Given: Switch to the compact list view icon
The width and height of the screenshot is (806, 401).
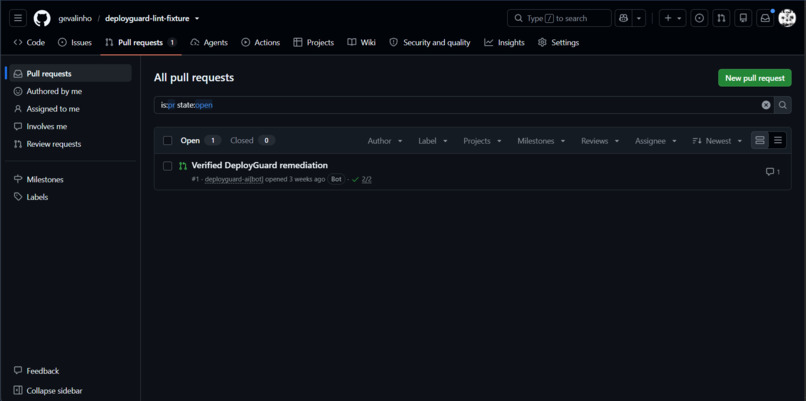Looking at the screenshot, I should point(778,140).
